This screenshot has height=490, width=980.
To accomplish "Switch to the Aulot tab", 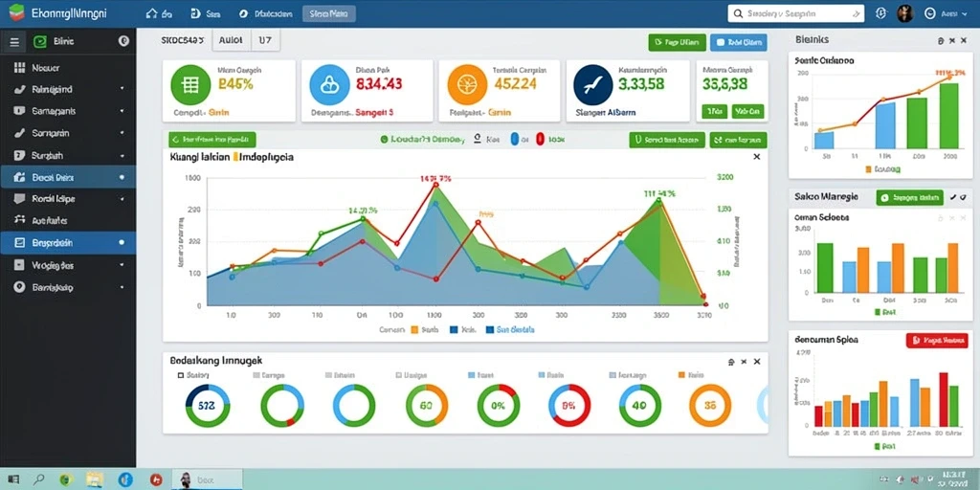I will (232, 40).
